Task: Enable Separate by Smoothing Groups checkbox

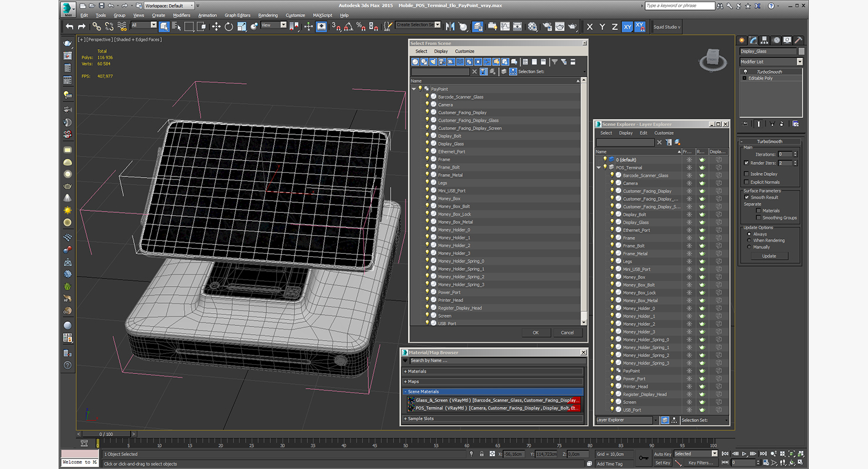Action: click(x=758, y=217)
